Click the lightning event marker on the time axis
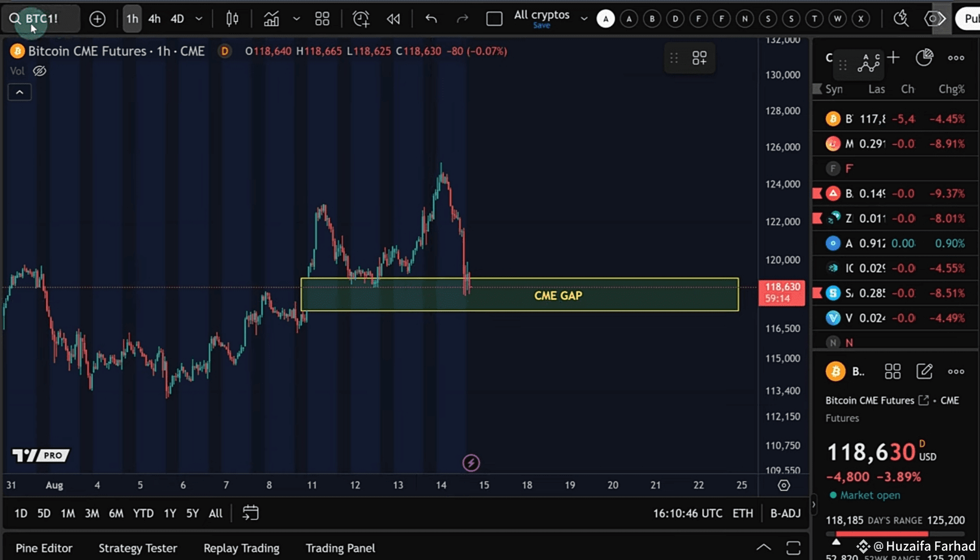The image size is (980, 560). [x=471, y=463]
